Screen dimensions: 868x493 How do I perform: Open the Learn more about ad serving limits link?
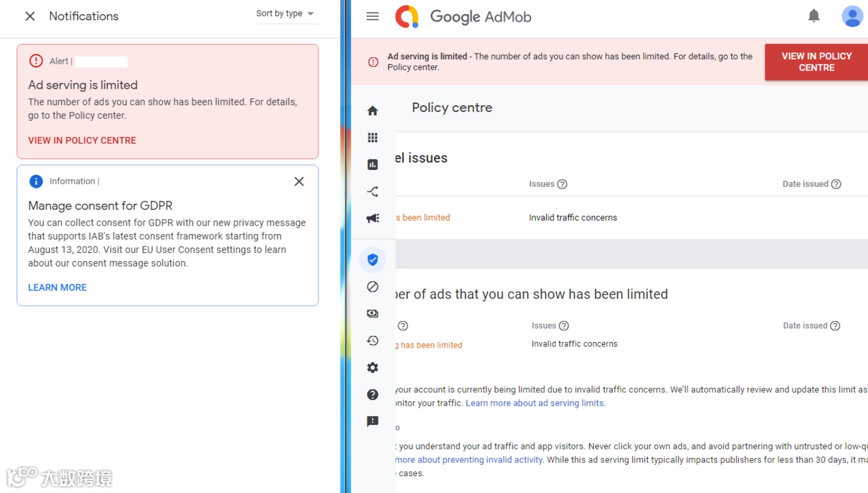pos(535,403)
